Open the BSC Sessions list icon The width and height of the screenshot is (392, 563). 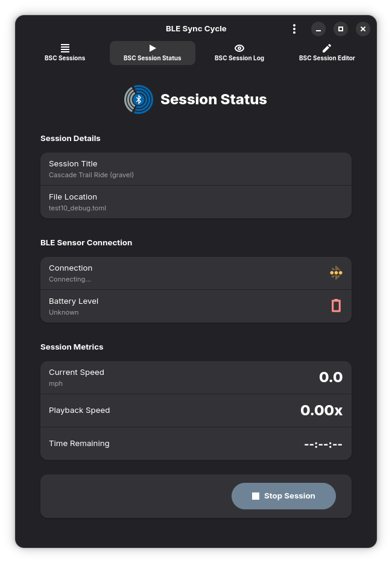coord(65,48)
